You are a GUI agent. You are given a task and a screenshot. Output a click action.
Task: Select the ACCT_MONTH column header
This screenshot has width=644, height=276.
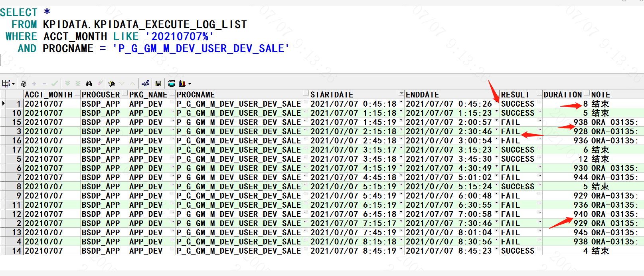pos(52,95)
